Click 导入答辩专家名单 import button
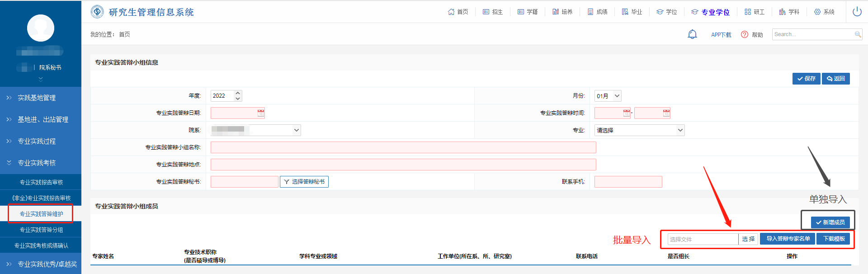This screenshot has width=868, height=274. pos(788,239)
